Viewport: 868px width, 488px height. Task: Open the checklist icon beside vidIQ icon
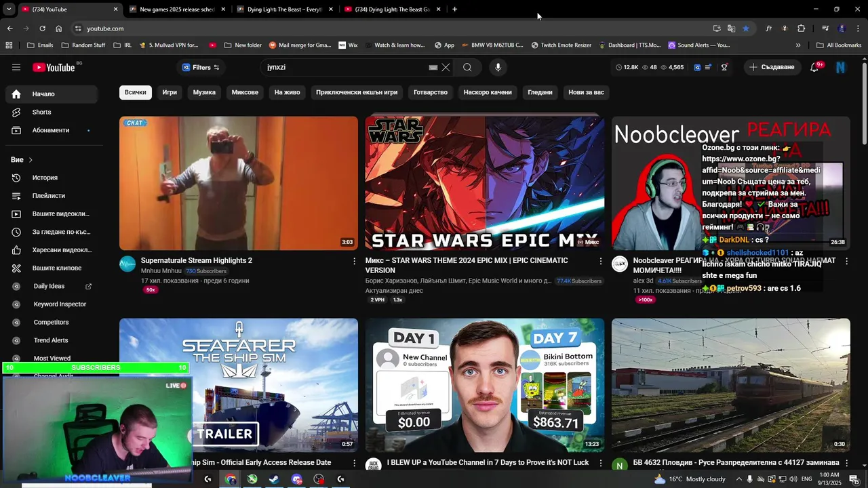pos(709,67)
